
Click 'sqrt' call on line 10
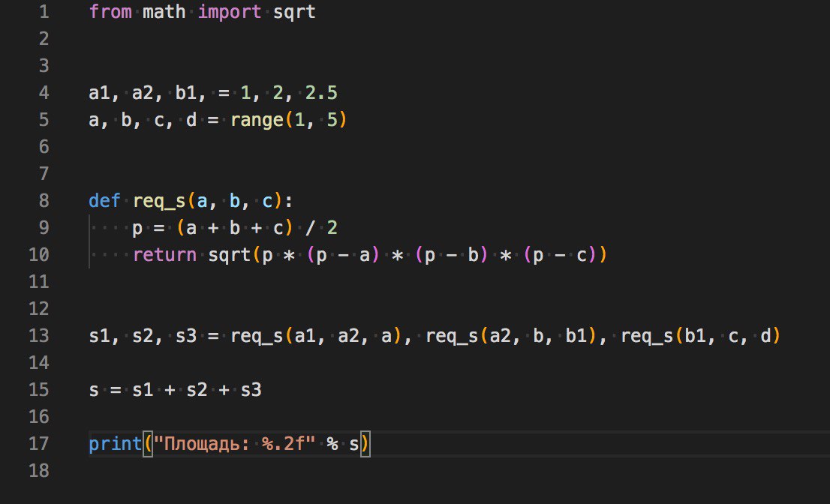[x=229, y=255]
